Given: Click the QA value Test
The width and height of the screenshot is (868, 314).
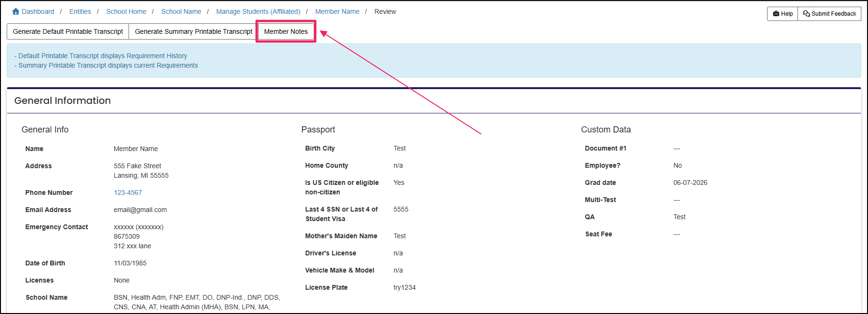Looking at the screenshot, I should [x=679, y=217].
